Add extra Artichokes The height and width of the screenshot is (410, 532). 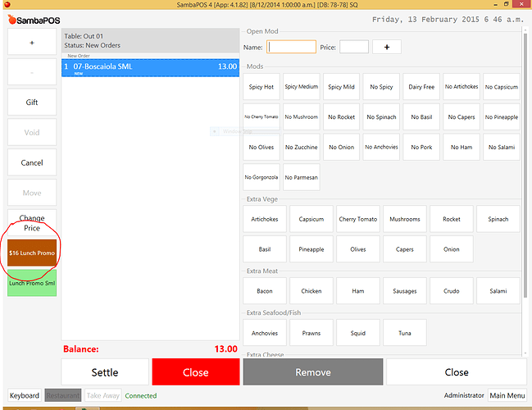265,219
